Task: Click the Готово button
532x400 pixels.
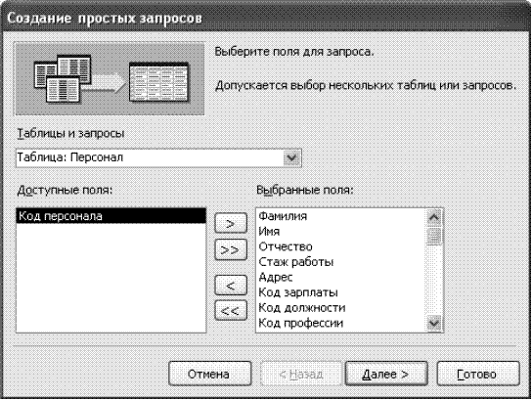Action: (478, 374)
